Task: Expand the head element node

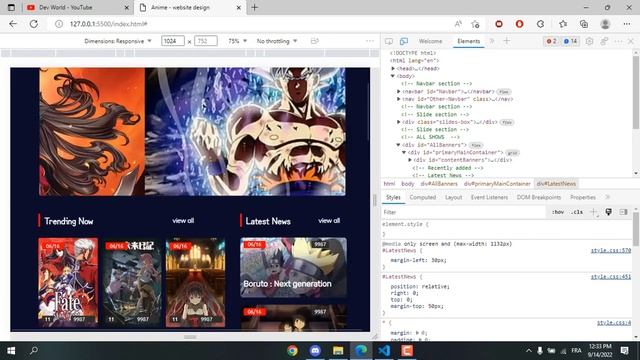Action: point(393,69)
